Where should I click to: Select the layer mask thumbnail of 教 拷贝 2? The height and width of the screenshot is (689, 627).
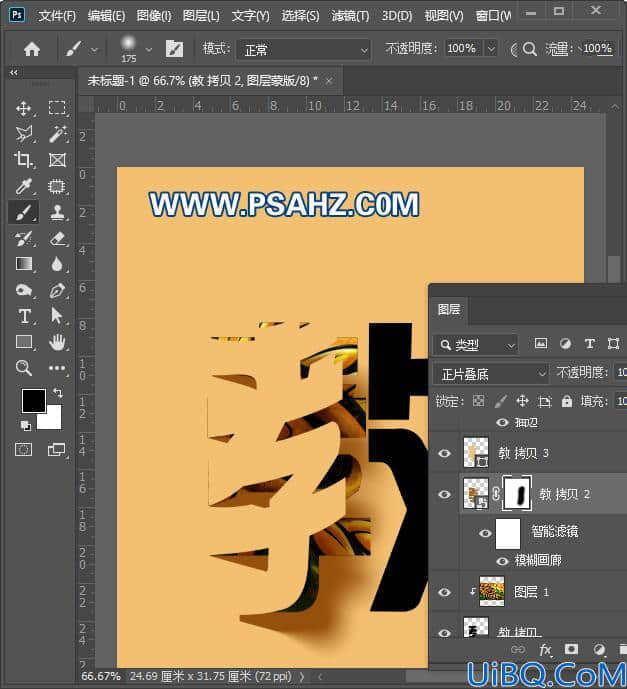click(x=517, y=493)
